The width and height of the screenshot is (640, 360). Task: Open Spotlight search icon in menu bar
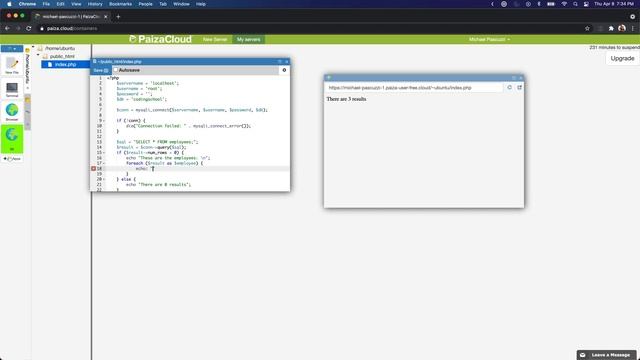tap(575, 4)
